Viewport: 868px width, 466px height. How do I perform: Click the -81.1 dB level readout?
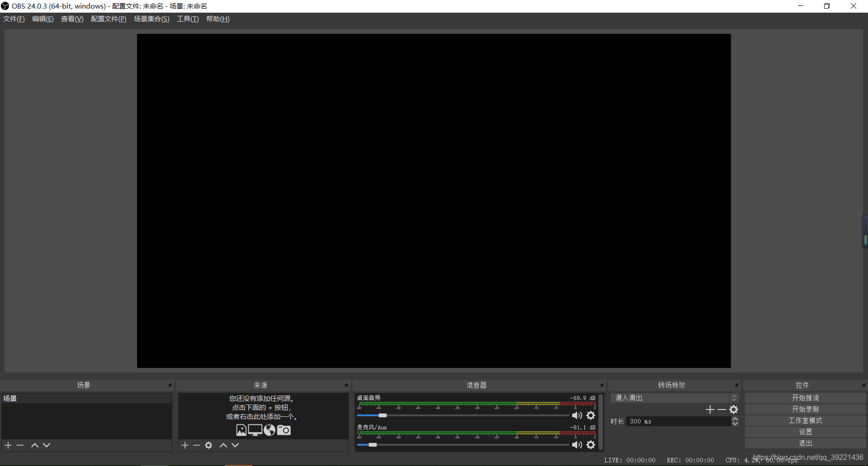(x=583, y=428)
